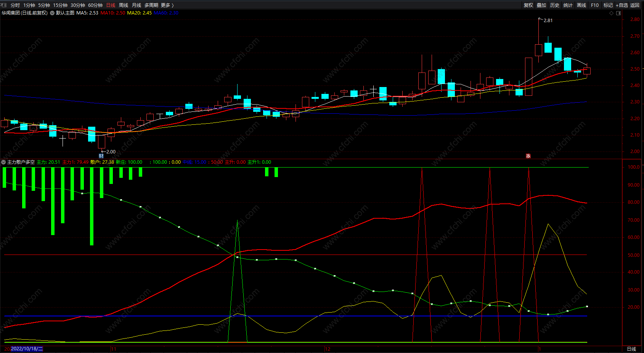This screenshot has height=353, width=644.
Task: Expand the 主力散户多空 indicator dropdown
Action: (3, 162)
